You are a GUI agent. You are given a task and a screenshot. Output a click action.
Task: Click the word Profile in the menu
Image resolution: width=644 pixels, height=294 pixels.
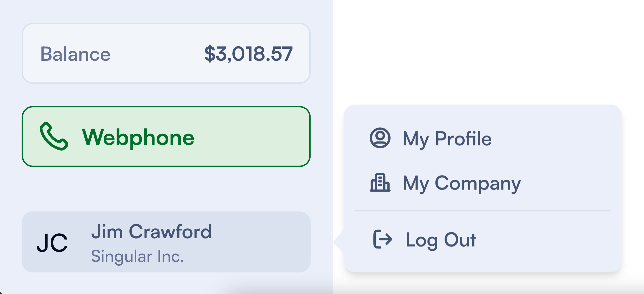tap(463, 138)
